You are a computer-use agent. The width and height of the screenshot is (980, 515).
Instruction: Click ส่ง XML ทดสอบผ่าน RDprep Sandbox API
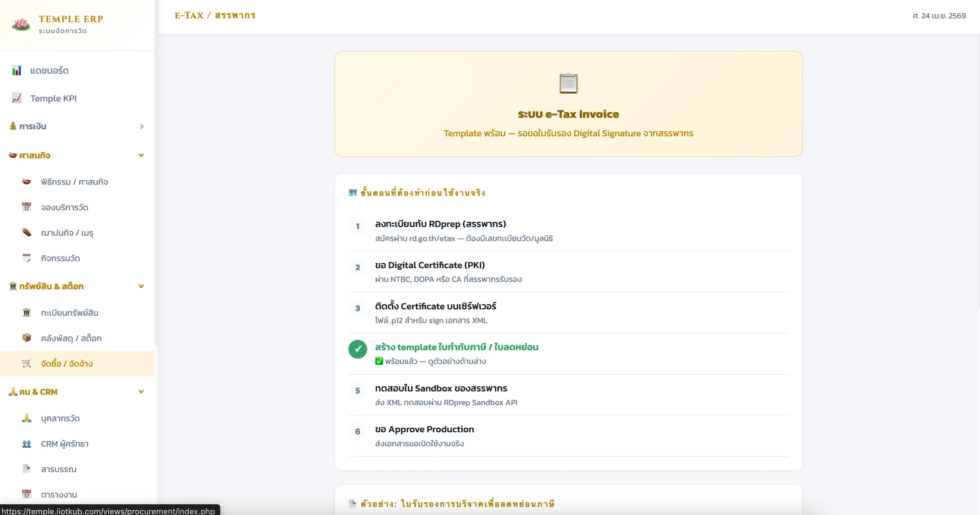(446, 402)
